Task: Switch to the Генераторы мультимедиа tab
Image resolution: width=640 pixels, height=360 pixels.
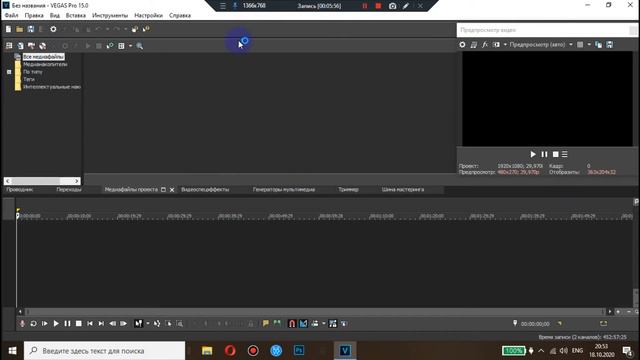Action: pos(284,190)
